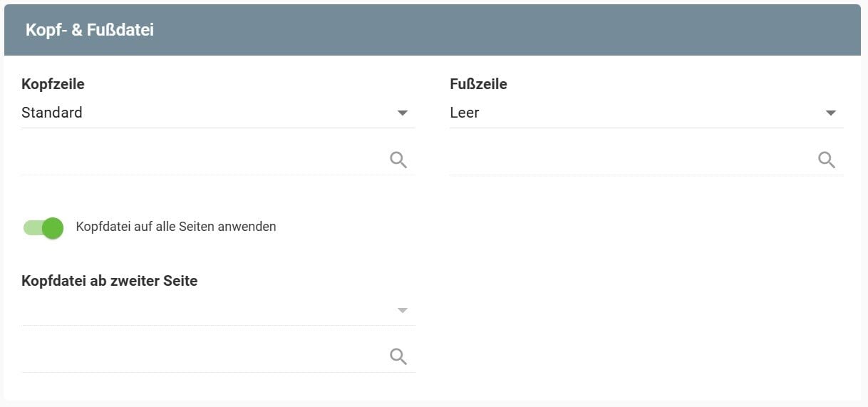Click the search icon under Kopfzeile

pyautogui.click(x=398, y=160)
